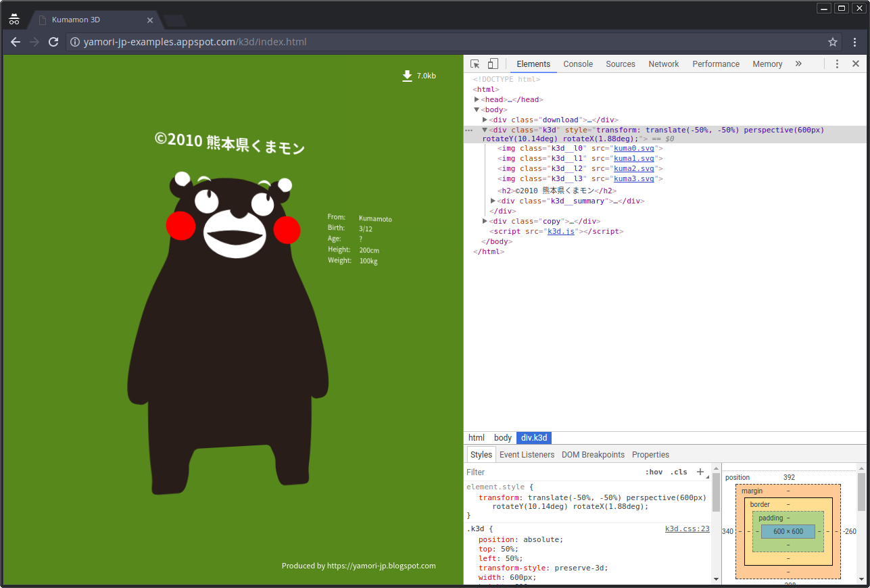This screenshot has width=870, height=588.
Task: Click the Kumamon bear image
Action: pos(228,333)
